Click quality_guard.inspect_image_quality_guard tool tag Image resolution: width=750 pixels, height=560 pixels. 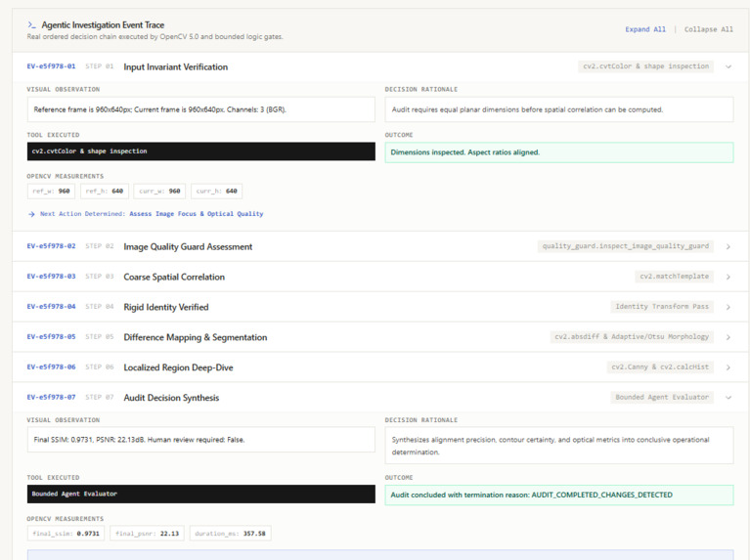[x=625, y=246]
